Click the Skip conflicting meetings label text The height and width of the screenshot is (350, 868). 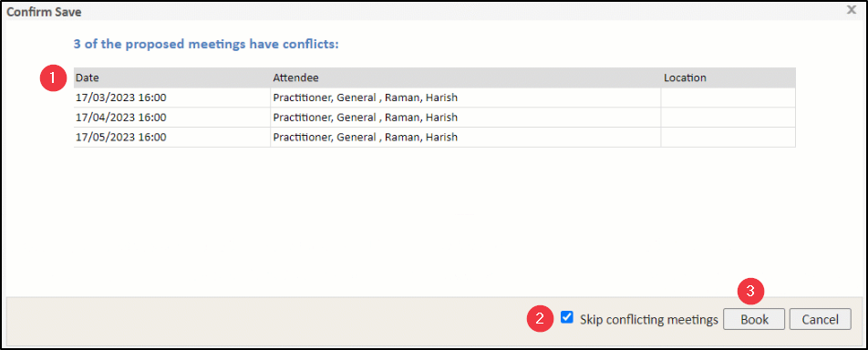pos(649,320)
